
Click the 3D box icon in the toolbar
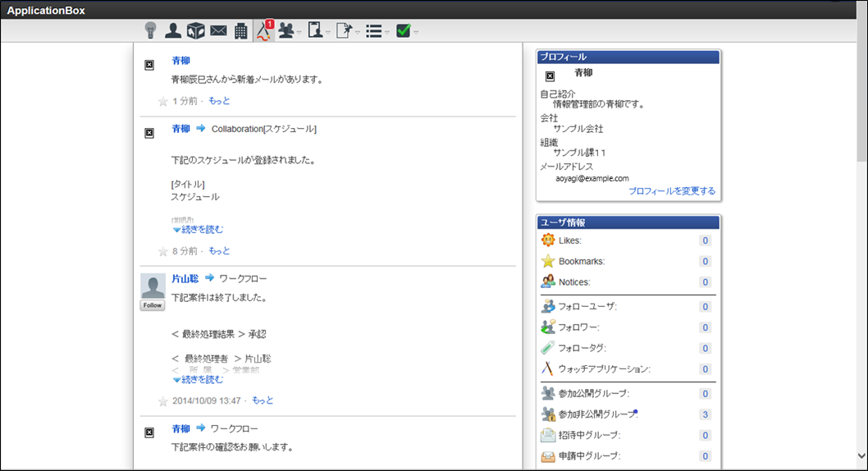(195, 30)
